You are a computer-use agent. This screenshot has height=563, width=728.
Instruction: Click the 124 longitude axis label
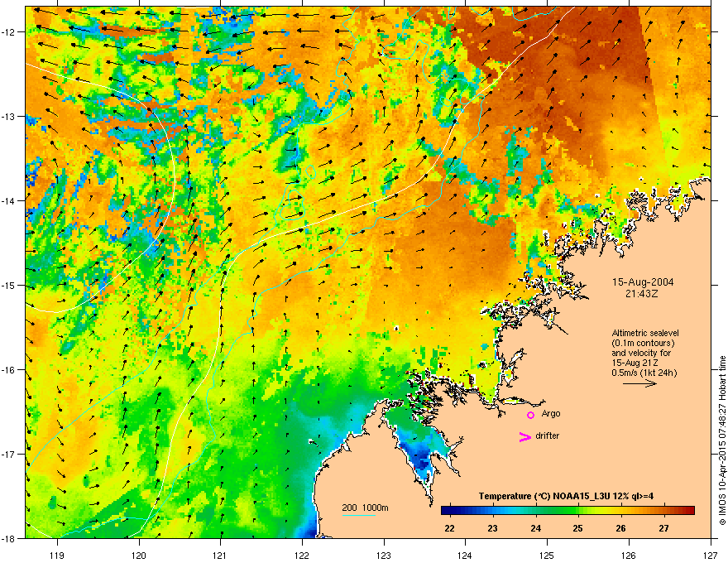pyautogui.click(x=465, y=555)
